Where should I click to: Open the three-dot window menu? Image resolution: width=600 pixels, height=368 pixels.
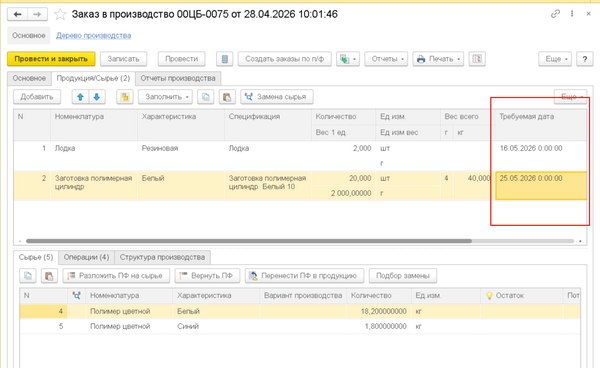[x=572, y=14]
